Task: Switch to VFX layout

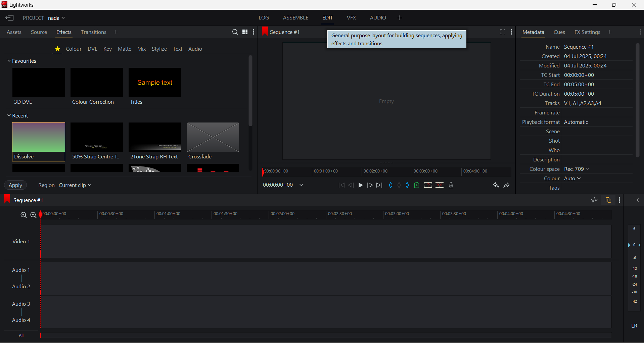Action: (x=351, y=18)
